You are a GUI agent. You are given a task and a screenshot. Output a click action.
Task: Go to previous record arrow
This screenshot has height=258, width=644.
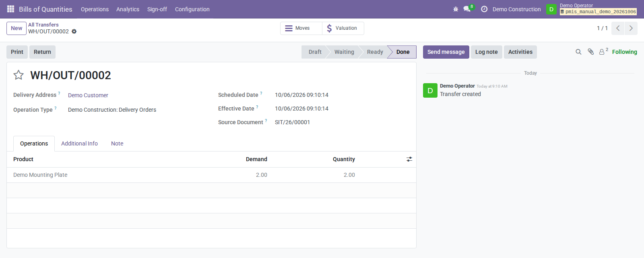618,28
